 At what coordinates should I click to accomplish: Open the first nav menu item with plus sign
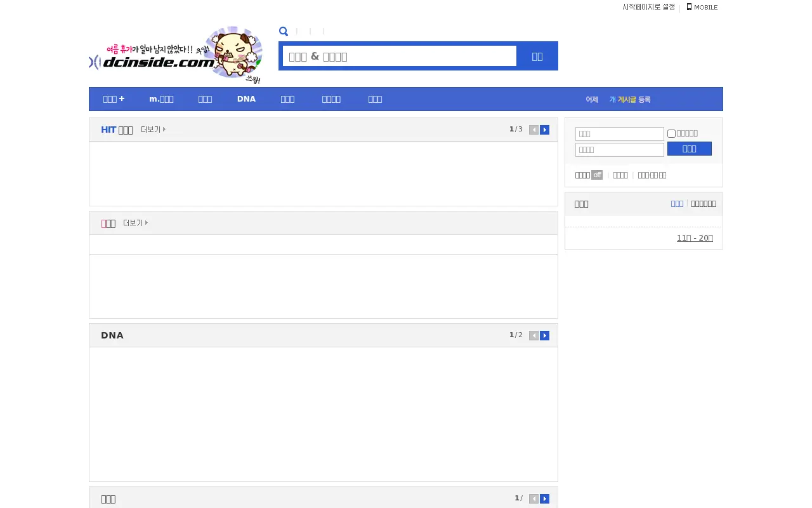click(114, 99)
